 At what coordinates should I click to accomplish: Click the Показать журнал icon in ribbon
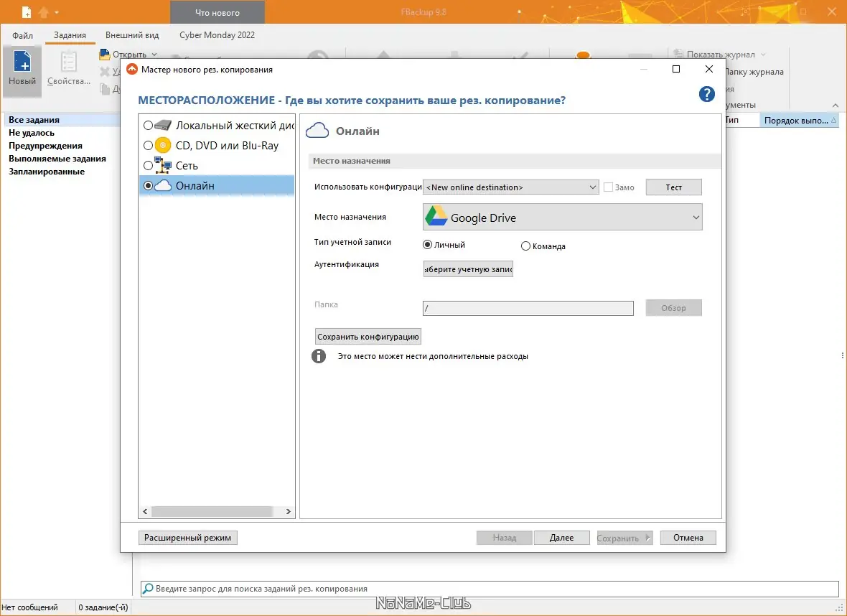678,54
